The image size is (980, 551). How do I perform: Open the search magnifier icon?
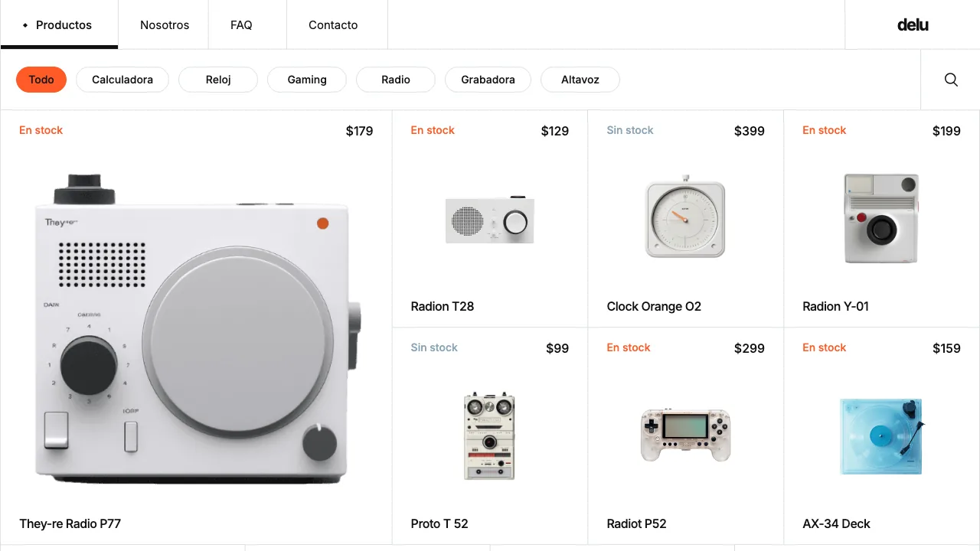click(951, 80)
